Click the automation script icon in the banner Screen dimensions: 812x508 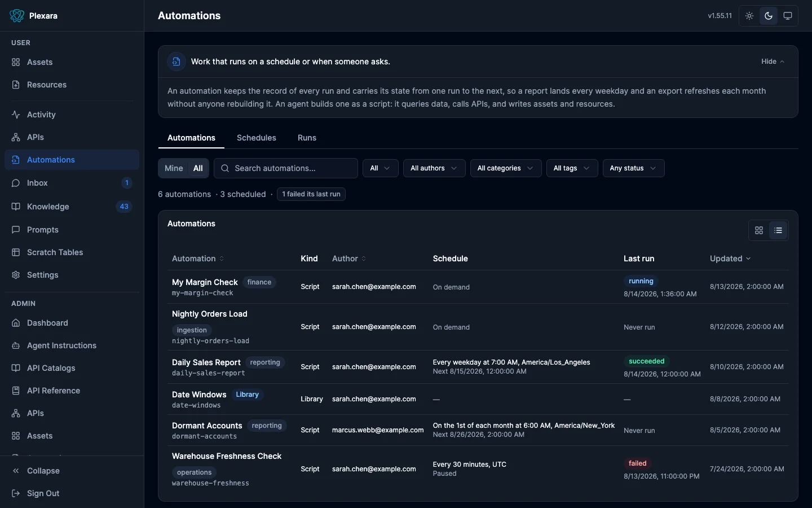click(176, 62)
